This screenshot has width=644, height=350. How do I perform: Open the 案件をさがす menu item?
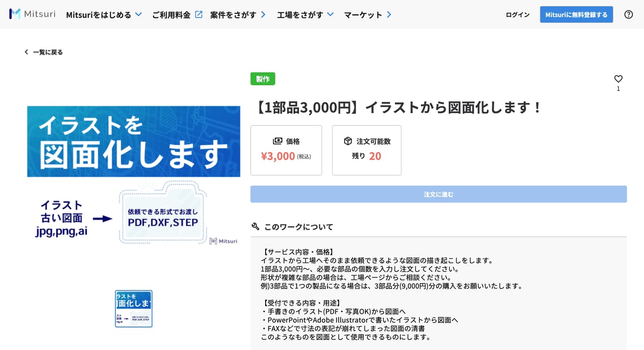(x=233, y=15)
